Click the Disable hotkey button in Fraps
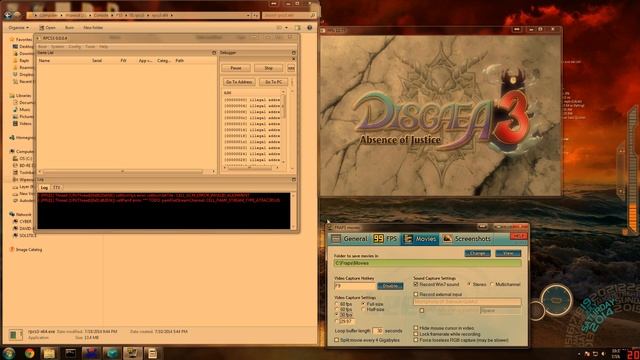 pyautogui.click(x=390, y=286)
